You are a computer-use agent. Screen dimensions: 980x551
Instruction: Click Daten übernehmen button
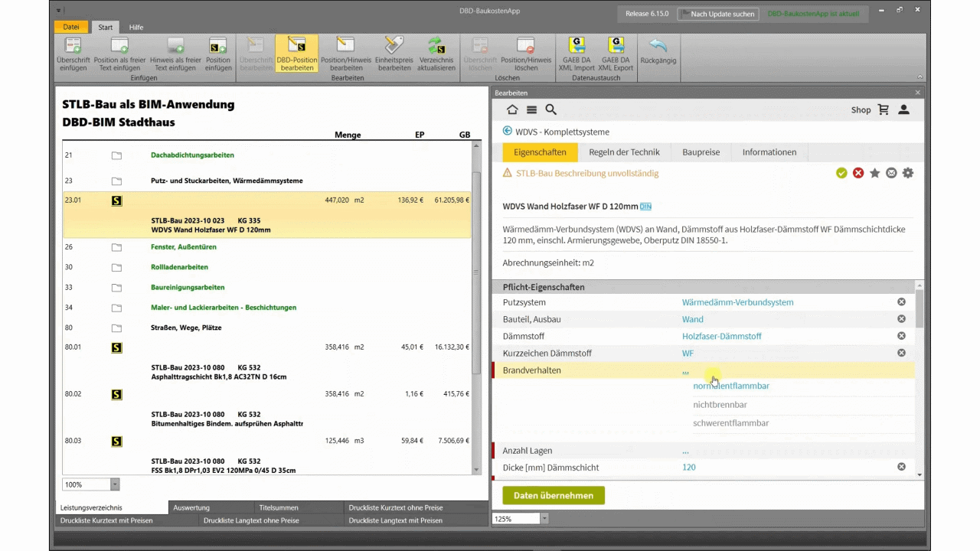pos(554,496)
